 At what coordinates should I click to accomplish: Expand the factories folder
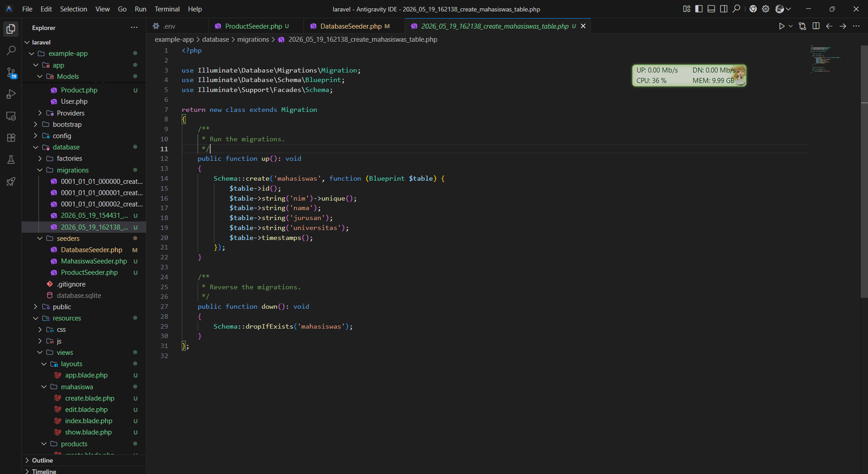(84, 159)
